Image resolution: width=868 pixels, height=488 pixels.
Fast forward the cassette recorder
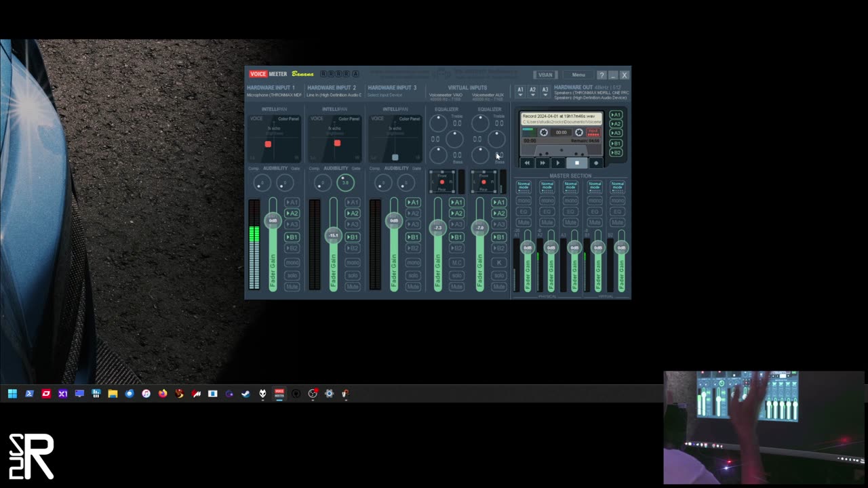542,163
